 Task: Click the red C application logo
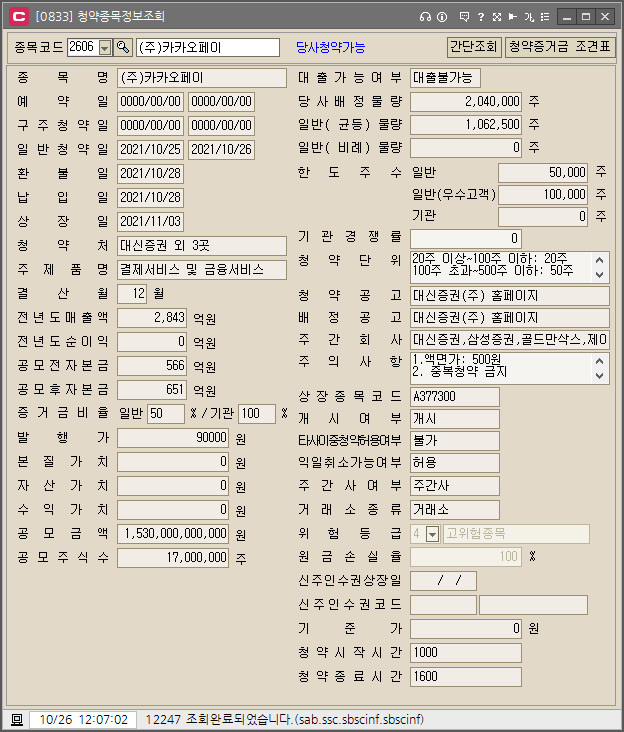[x=19, y=16]
